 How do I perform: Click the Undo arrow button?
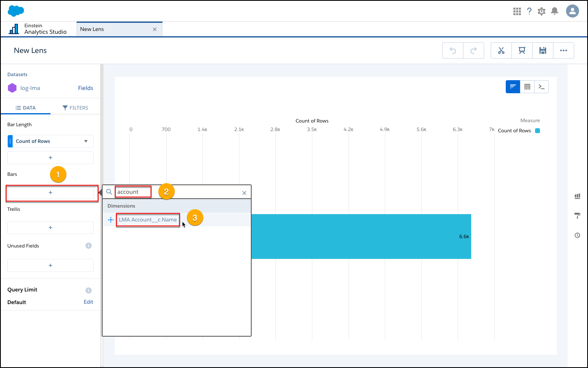point(453,50)
